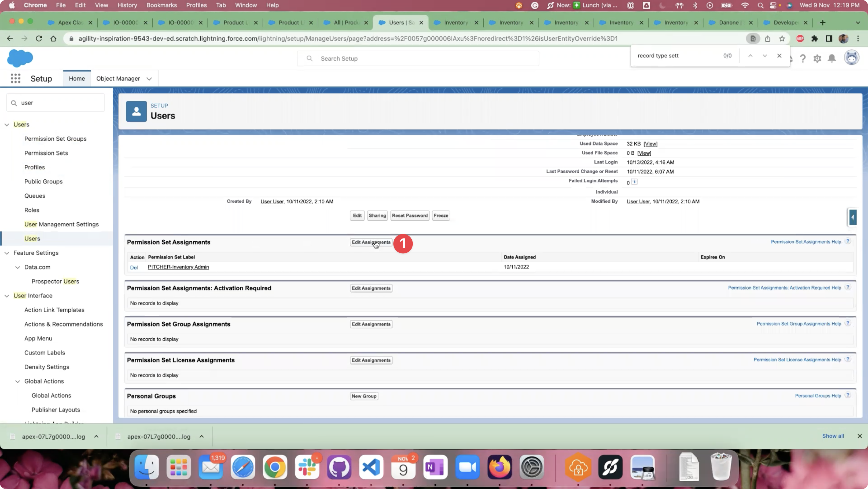This screenshot has height=489, width=868.
Task: Collapse the Users tree section
Action: click(x=7, y=125)
